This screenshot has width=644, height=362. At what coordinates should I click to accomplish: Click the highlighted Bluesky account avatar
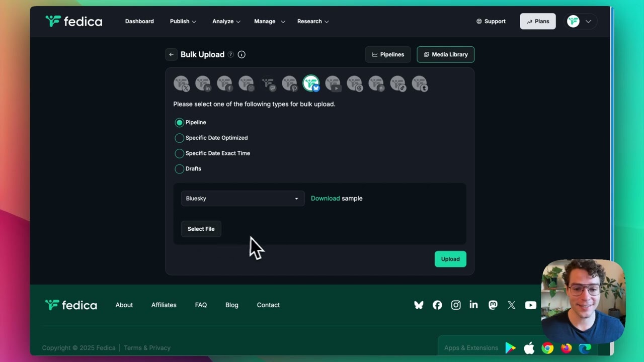click(311, 83)
